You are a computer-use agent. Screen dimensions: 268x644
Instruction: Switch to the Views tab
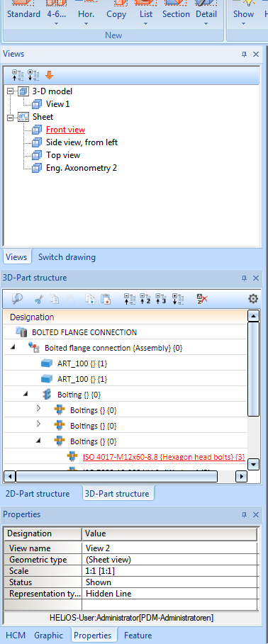click(x=18, y=257)
